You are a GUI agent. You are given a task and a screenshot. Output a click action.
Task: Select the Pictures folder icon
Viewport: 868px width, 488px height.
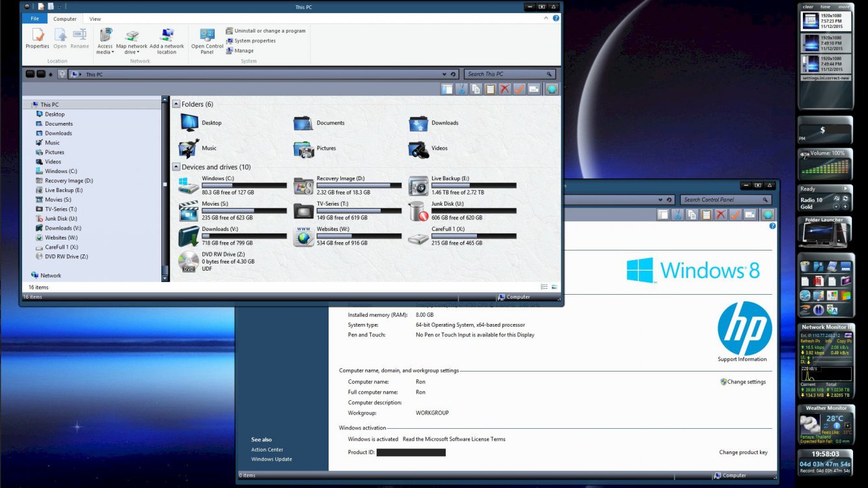point(304,148)
